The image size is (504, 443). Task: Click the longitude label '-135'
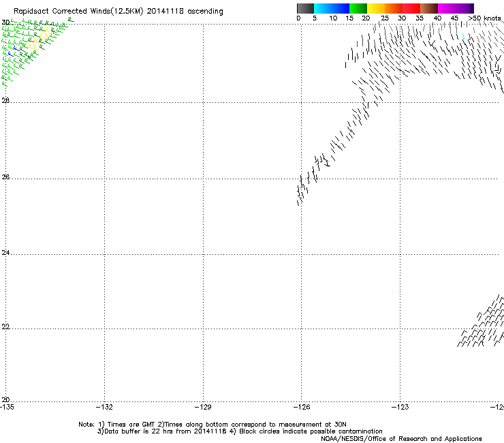click(7, 407)
